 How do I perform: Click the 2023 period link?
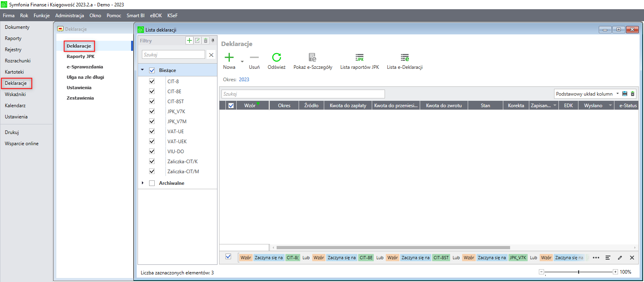244,80
